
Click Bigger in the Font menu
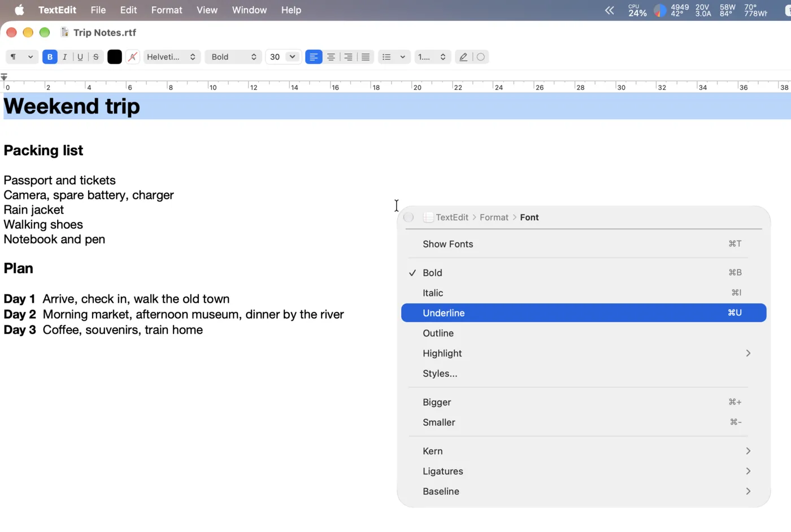[x=584, y=402]
